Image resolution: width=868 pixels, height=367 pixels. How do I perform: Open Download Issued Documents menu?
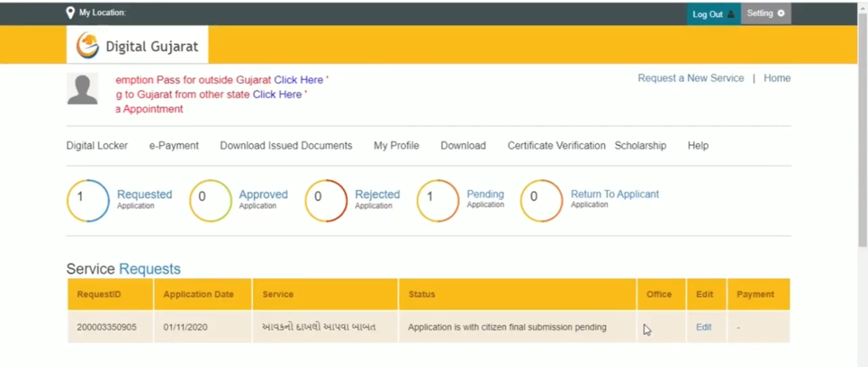(x=286, y=146)
